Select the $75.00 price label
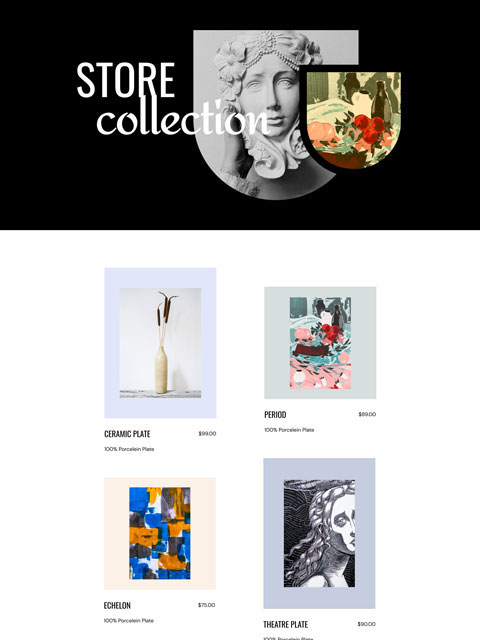 click(207, 605)
